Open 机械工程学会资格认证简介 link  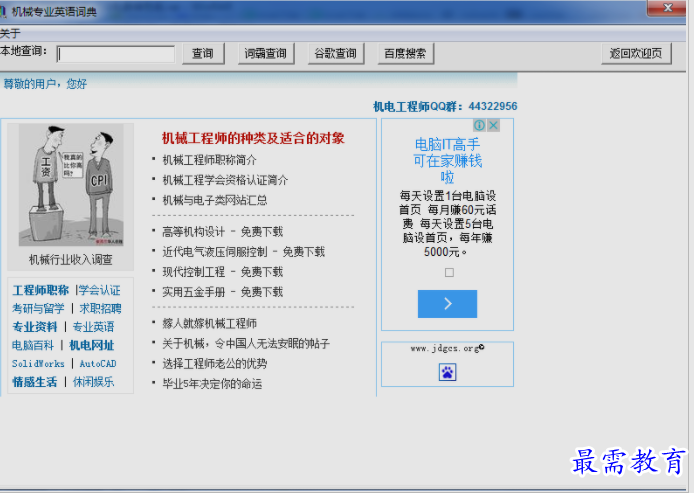[225, 180]
